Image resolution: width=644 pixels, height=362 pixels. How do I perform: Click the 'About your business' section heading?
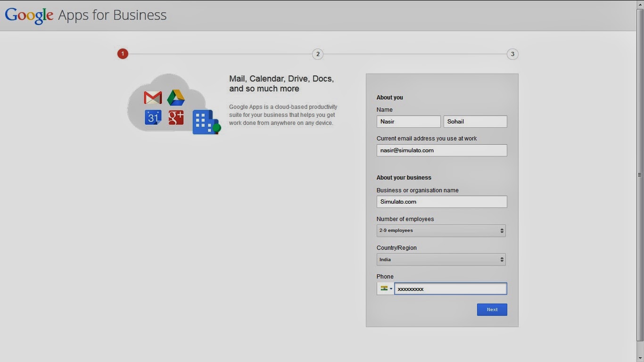[x=404, y=178]
